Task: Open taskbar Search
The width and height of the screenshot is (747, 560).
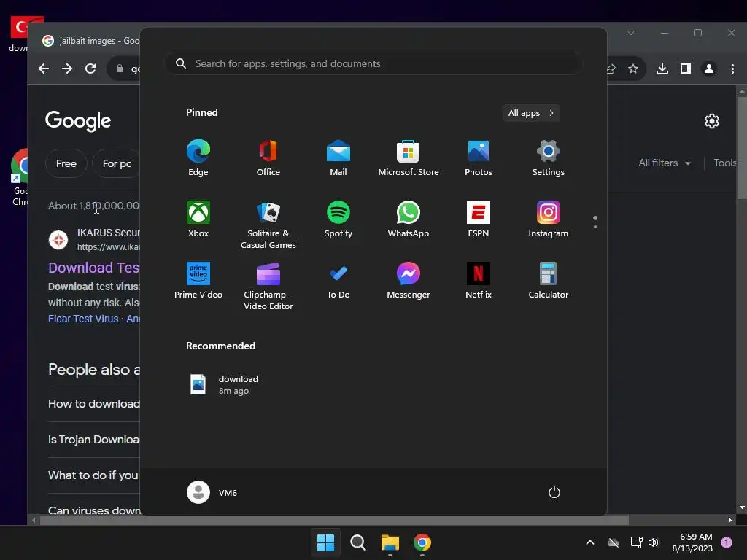Action: tap(357, 542)
